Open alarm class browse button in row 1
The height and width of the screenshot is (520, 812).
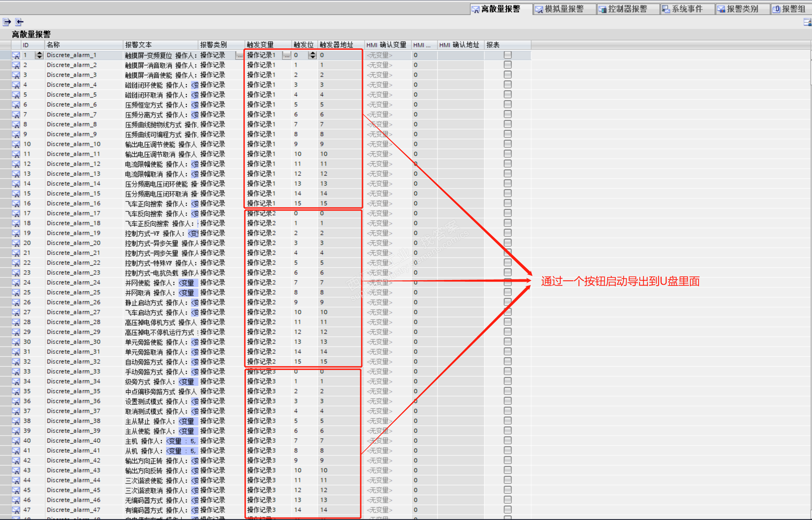239,55
